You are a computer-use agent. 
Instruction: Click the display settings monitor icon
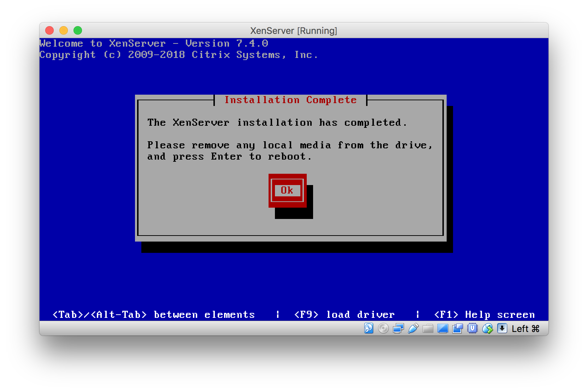click(x=443, y=329)
